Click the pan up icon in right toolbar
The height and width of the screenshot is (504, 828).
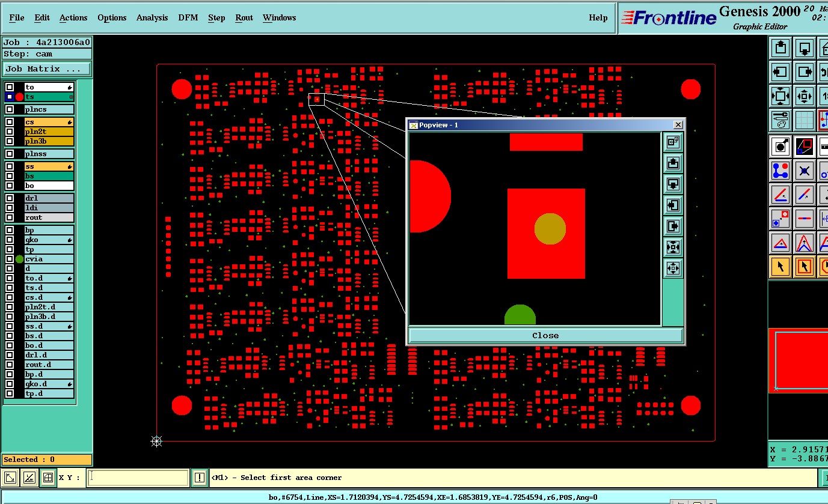(780, 47)
